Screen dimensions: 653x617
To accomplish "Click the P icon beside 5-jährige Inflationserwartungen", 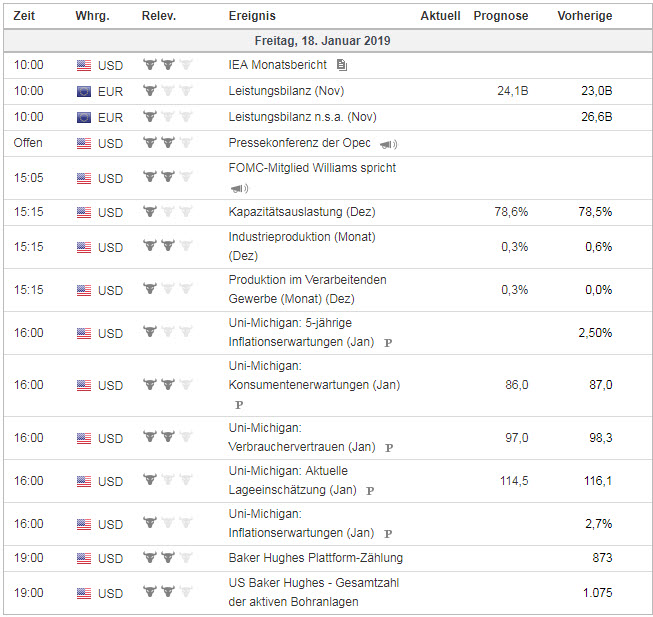I will (x=388, y=342).
